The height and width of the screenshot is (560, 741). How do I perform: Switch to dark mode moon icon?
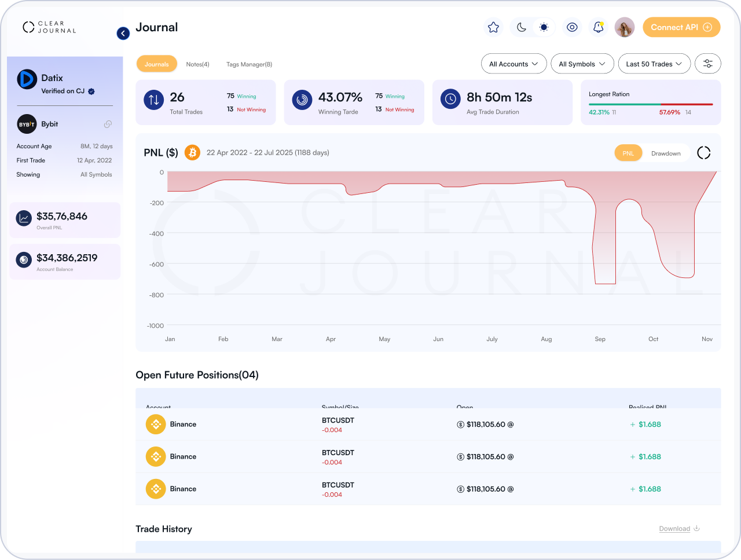[x=522, y=27]
